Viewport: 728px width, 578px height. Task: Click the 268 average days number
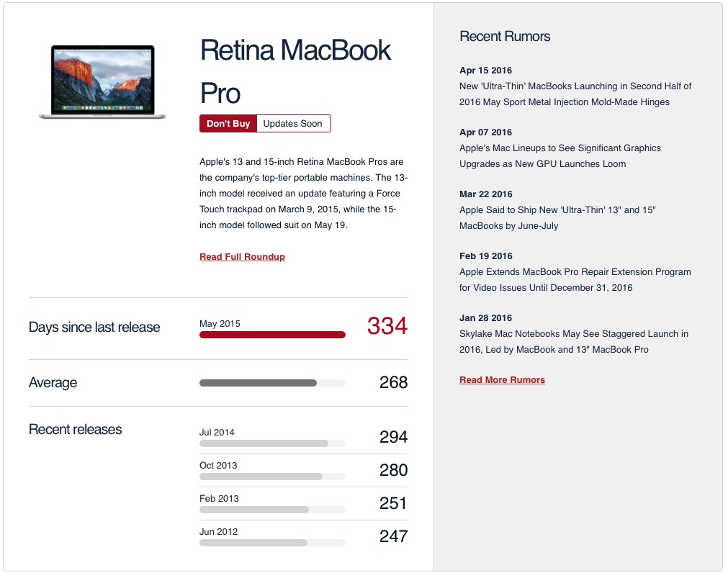(x=393, y=382)
